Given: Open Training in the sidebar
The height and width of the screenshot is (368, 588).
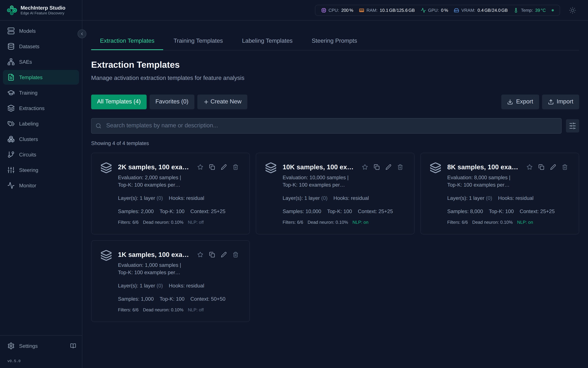Looking at the screenshot, I should click(x=41, y=93).
